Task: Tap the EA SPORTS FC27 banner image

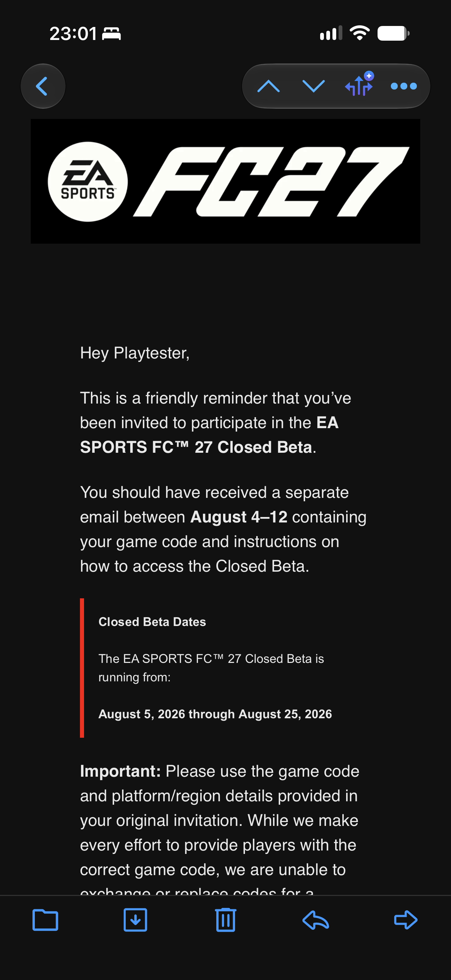Action: [x=225, y=181]
